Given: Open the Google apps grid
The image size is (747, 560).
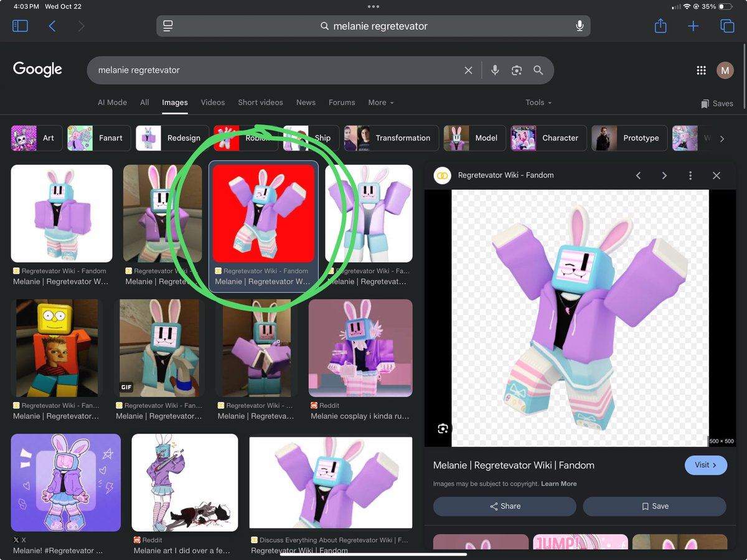Looking at the screenshot, I should (701, 70).
